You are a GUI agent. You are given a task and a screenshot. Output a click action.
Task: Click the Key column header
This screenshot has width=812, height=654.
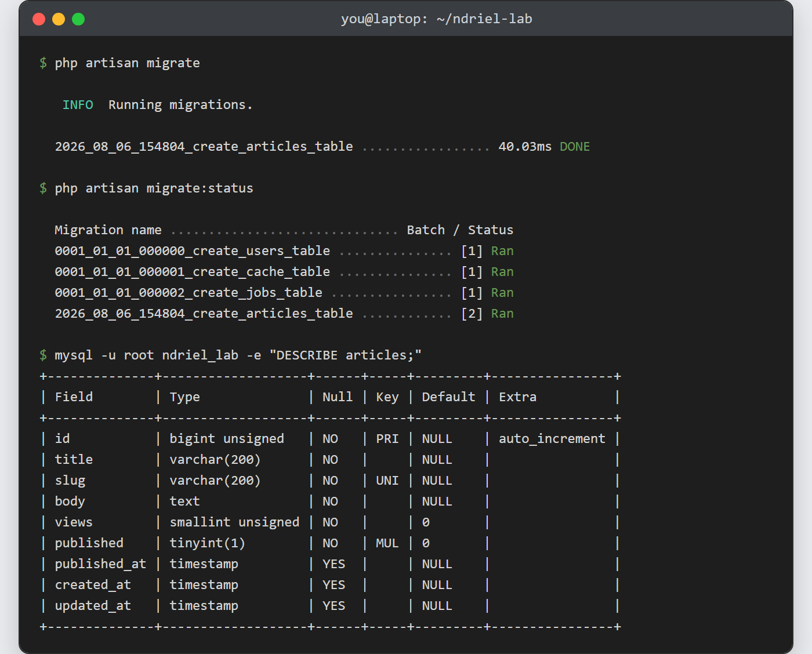click(x=387, y=397)
